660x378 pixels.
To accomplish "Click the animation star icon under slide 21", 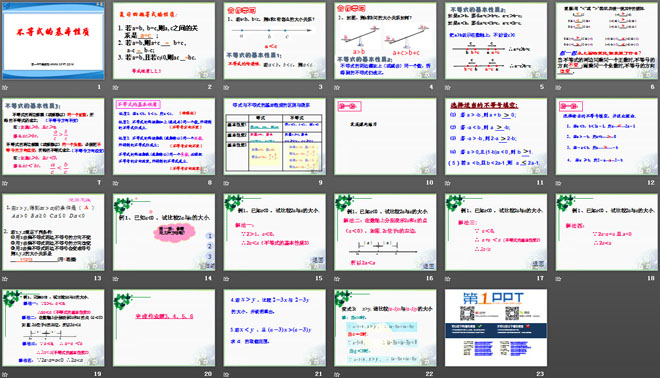I will click(x=226, y=374).
